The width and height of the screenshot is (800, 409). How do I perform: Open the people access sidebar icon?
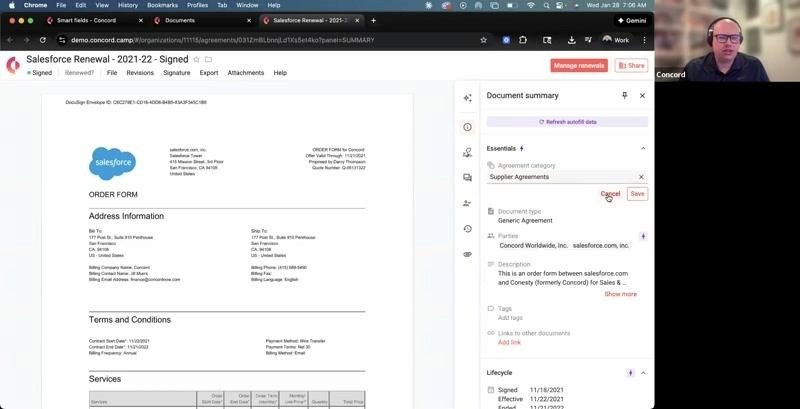click(x=467, y=203)
